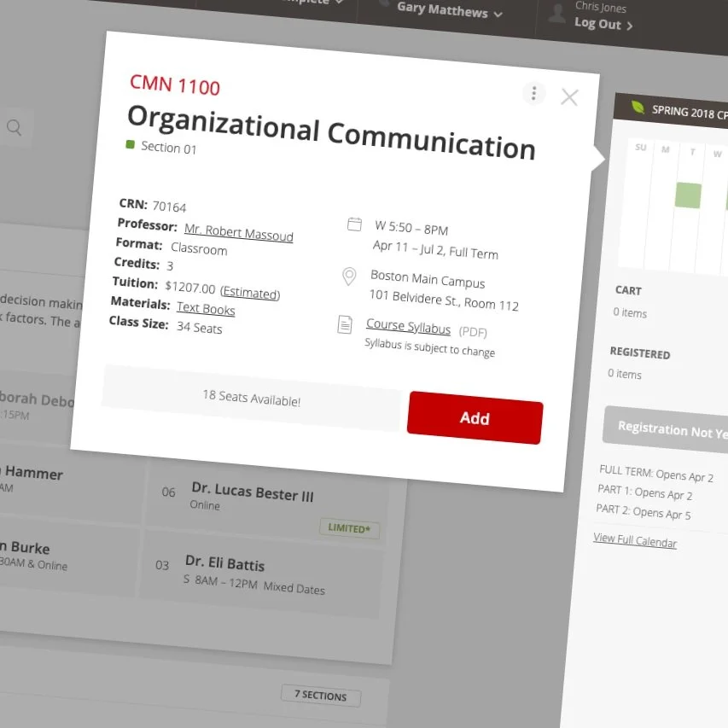
Task: Click FULL TERM: Opens Apr 2 text
Action: (656, 474)
